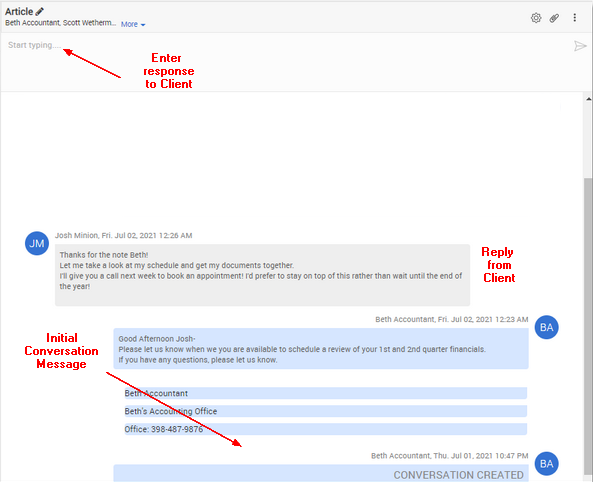Click the Start typing message field
Image resolution: width=593 pixels, height=482 pixels.
tap(287, 62)
